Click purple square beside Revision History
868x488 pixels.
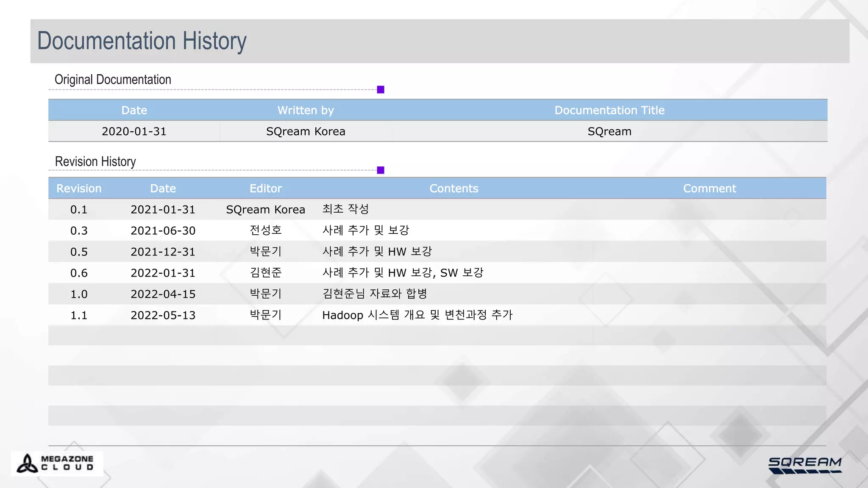(381, 170)
